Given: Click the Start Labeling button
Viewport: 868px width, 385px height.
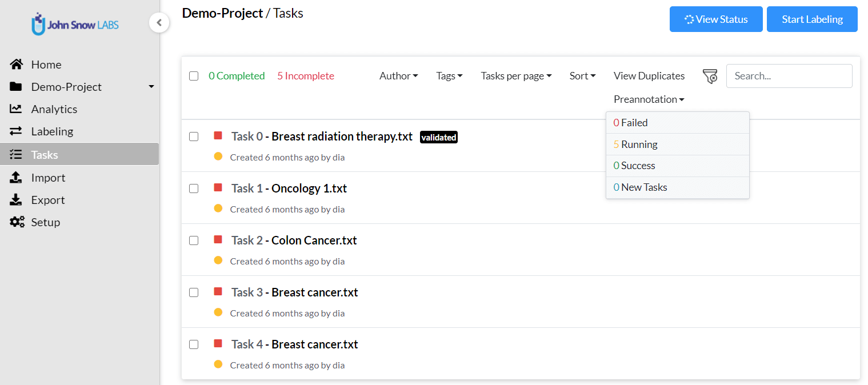Looking at the screenshot, I should pyautogui.click(x=812, y=19).
